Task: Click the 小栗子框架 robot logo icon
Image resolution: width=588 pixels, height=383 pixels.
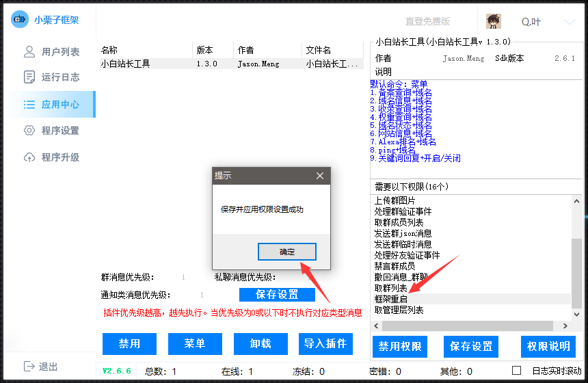Action: 20,19
